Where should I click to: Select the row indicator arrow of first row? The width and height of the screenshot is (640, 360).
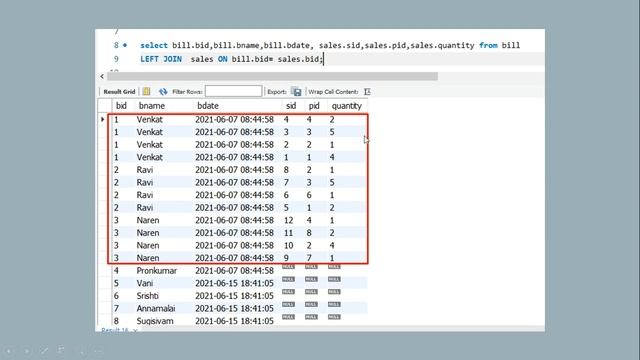pos(102,120)
